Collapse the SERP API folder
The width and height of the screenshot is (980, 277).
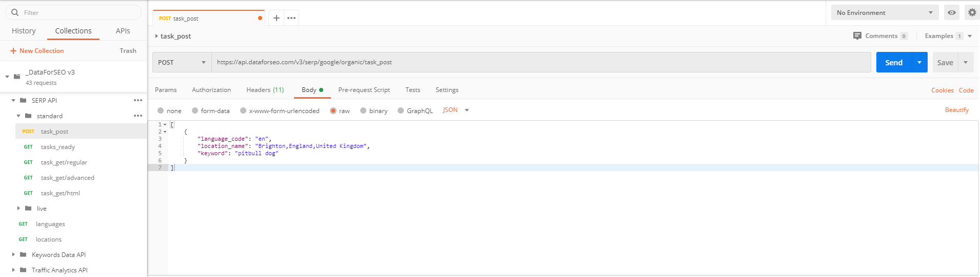(x=13, y=100)
